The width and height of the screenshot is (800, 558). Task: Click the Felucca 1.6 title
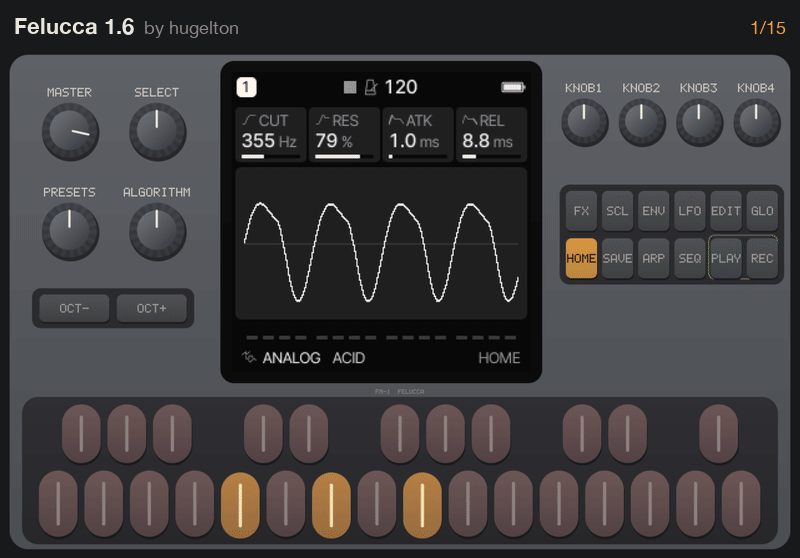pyautogui.click(x=74, y=27)
